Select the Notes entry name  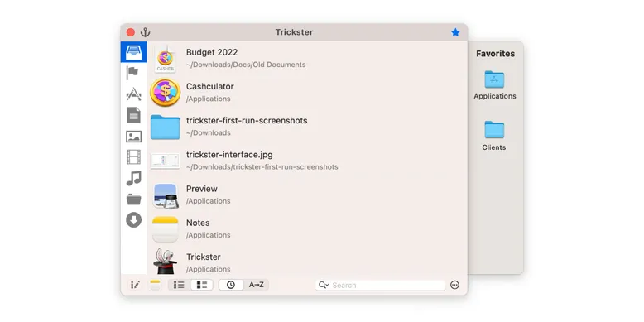click(198, 223)
